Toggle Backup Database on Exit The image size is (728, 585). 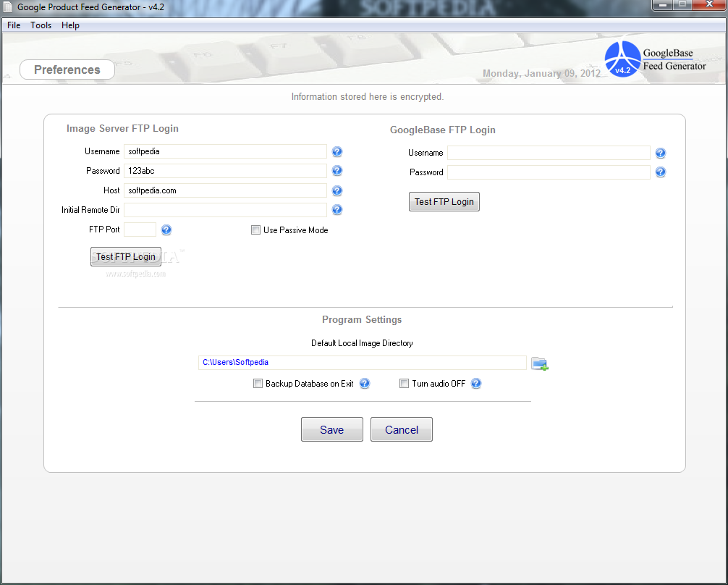pos(258,383)
